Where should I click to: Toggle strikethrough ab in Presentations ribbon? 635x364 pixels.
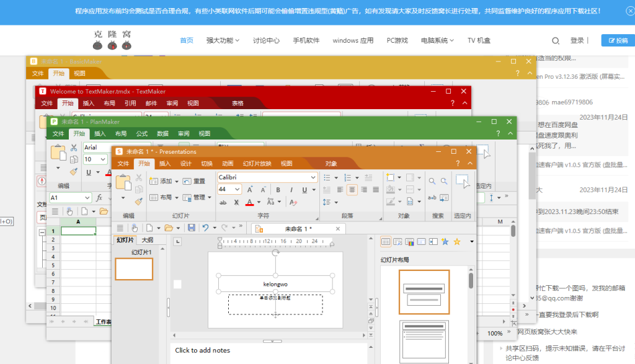click(x=223, y=202)
